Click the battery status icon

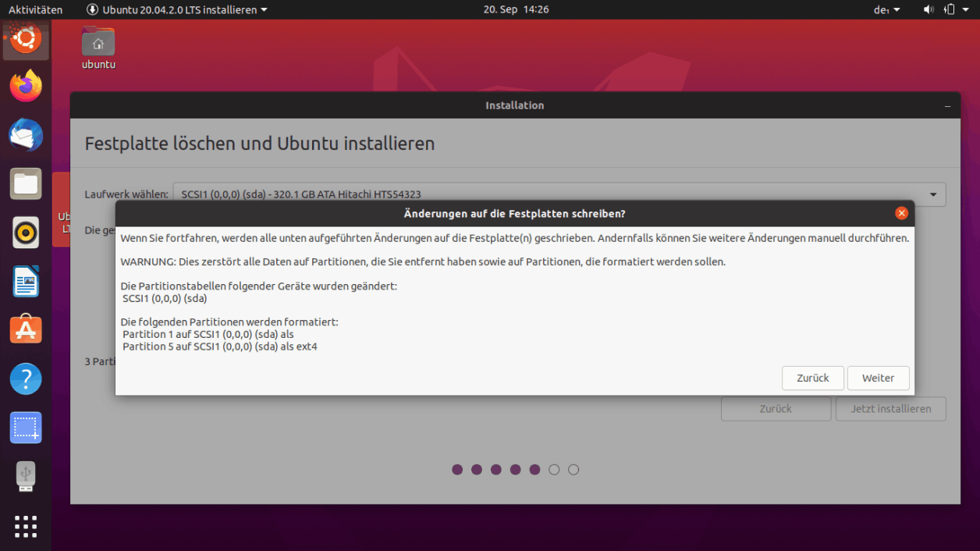pyautogui.click(x=950, y=9)
